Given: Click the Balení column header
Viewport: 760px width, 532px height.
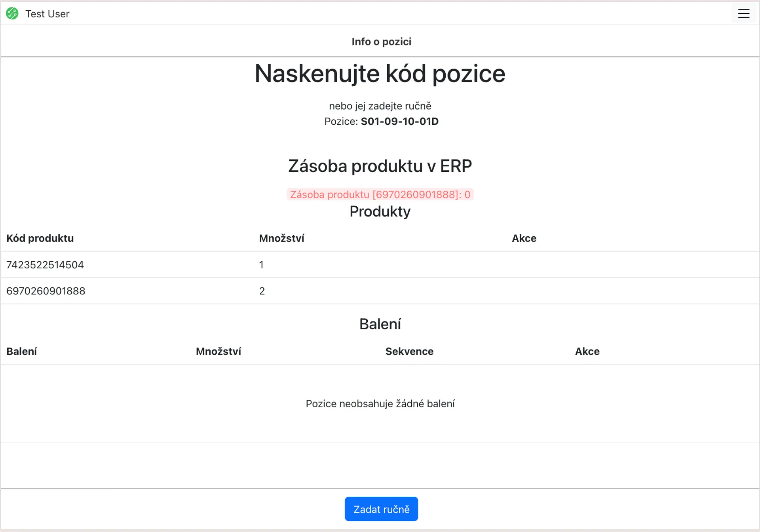Looking at the screenshot, I should [22, 351].
